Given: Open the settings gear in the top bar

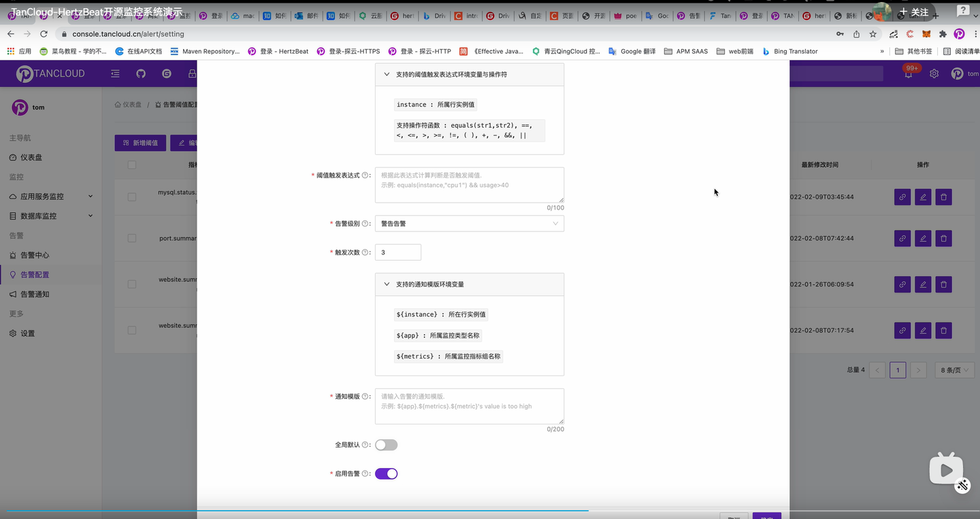Looking at the screenshot, I should coord(934,73).
